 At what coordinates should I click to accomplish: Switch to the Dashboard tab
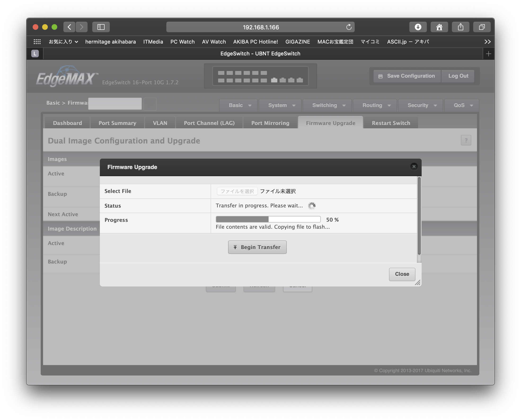point(67,123)
